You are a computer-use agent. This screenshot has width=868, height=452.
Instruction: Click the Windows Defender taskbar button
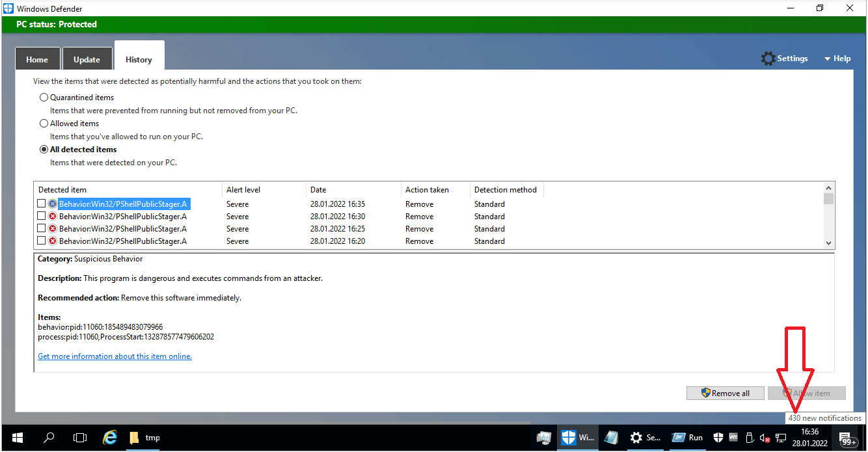[x=578, y=438]
